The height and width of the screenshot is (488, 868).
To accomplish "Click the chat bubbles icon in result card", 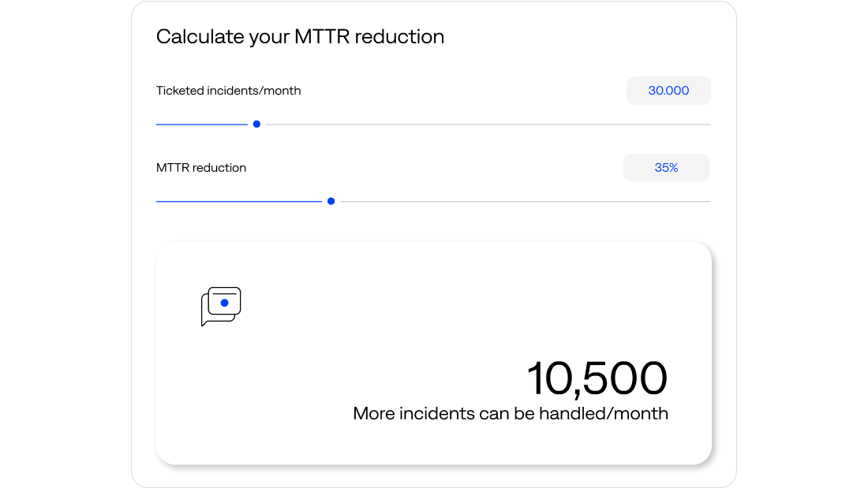I will [x=220, y=307].
